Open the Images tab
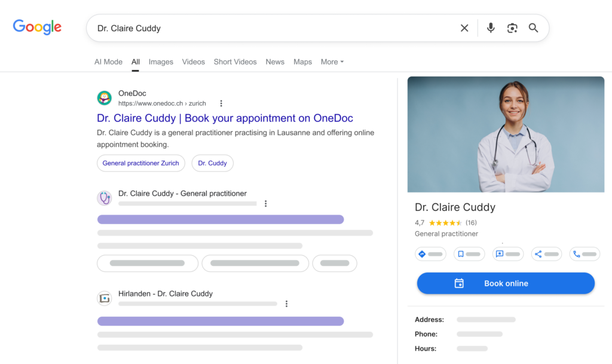This screenshot has width=612, height=364. coord(161,62)
